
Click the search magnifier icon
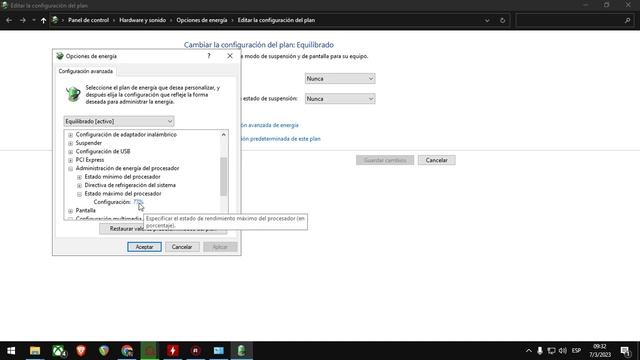pos(627,20)
